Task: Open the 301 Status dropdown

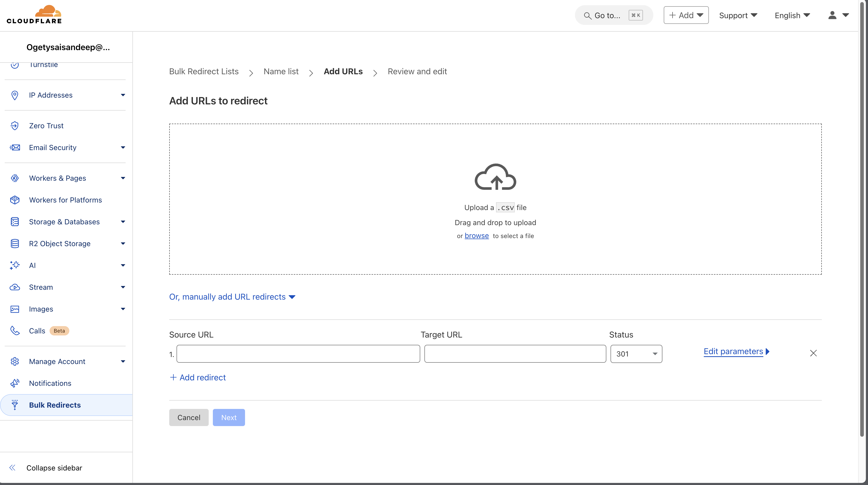Action: [x=636, y=354]
